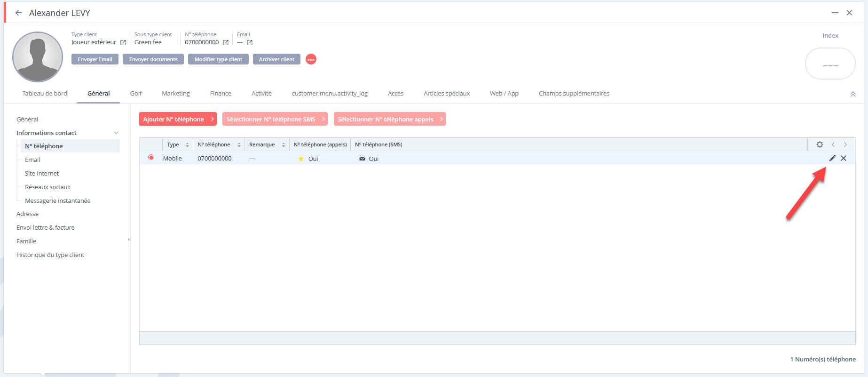Click the customer profile avatar
Screen dimensions: 868x377
pyautogui.click(x=38, y=57)
